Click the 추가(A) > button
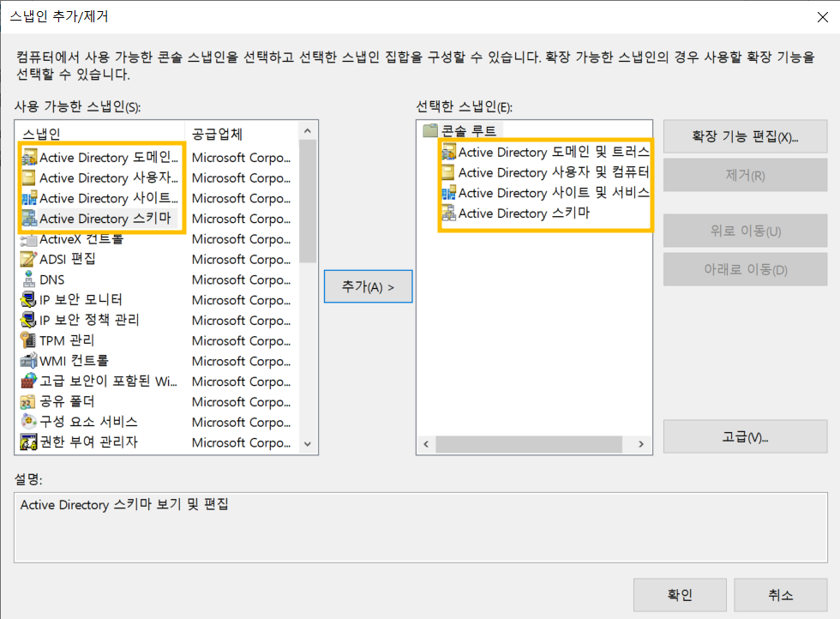Image resolution: width=840 pixels, height=619 pixels. pos(368,286)
